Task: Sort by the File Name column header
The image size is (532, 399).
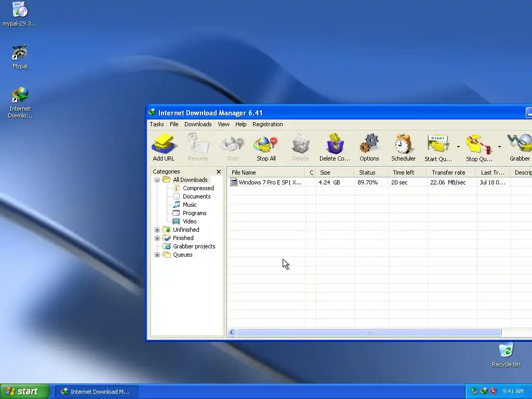Action: [267, 172]
